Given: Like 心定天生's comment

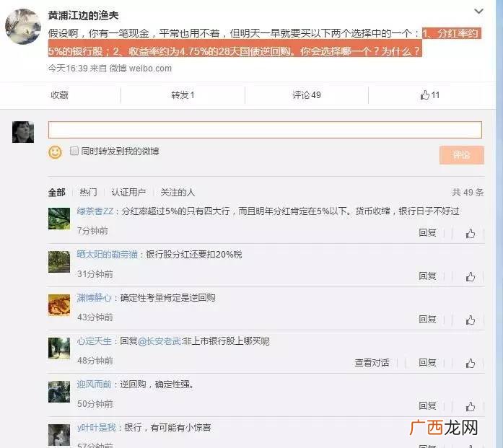Looking at the screenshot, I should coord(471,363).
